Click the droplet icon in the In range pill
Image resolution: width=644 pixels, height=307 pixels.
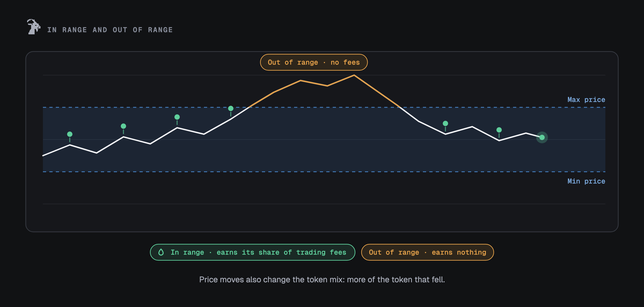click(161, 252)
